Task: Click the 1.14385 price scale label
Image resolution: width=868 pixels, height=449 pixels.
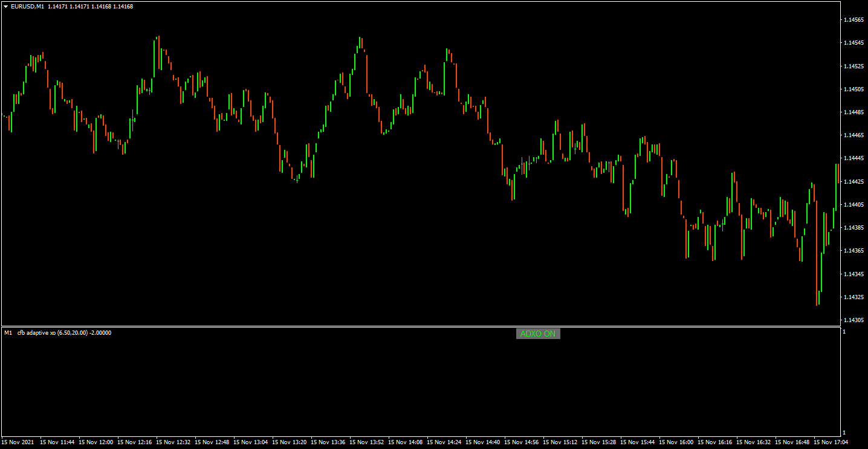Action: pos(853,228)
